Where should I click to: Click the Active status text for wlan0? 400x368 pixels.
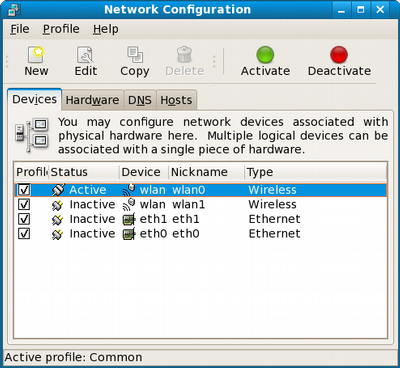point(88,190)
